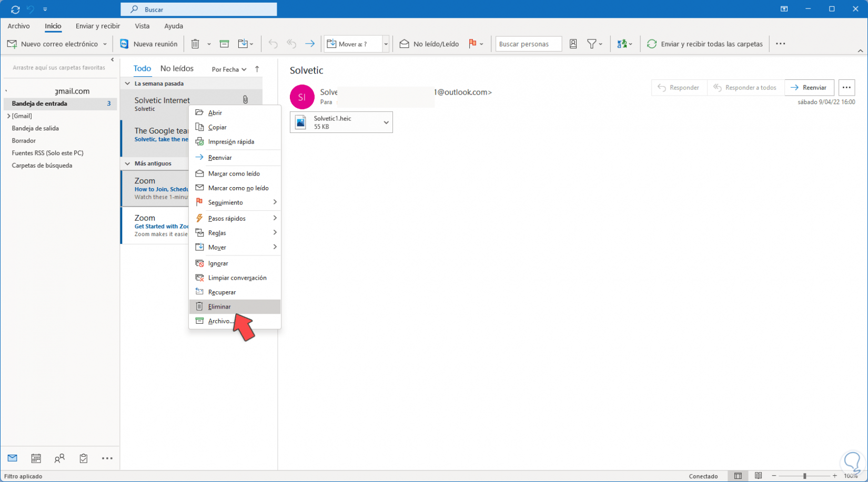Open the Vista ribbon tab
This screenshot has width=868, height=482.
(x=142, y=26)
